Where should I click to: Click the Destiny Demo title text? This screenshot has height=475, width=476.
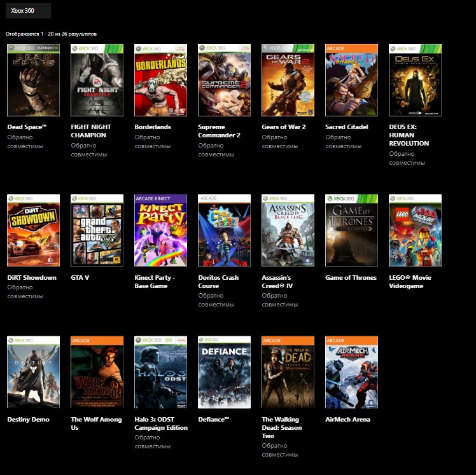click(28, 420)
